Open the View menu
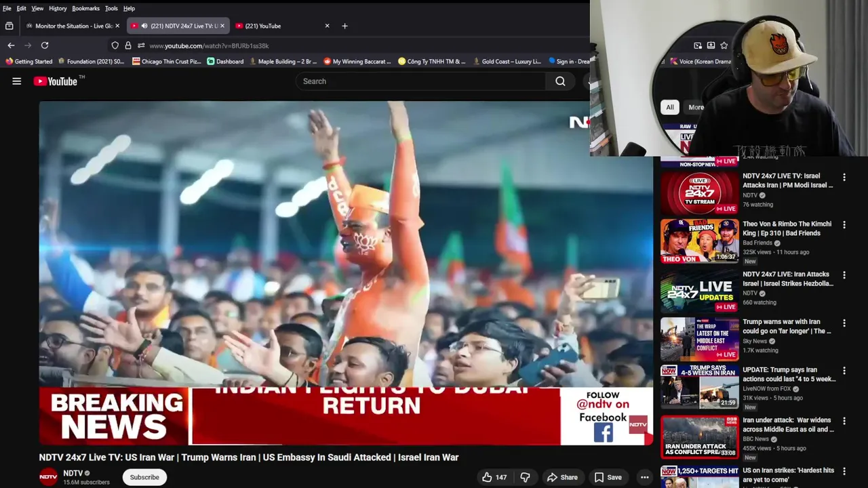This screenshot has height=488, width=868. coord(37,8)
